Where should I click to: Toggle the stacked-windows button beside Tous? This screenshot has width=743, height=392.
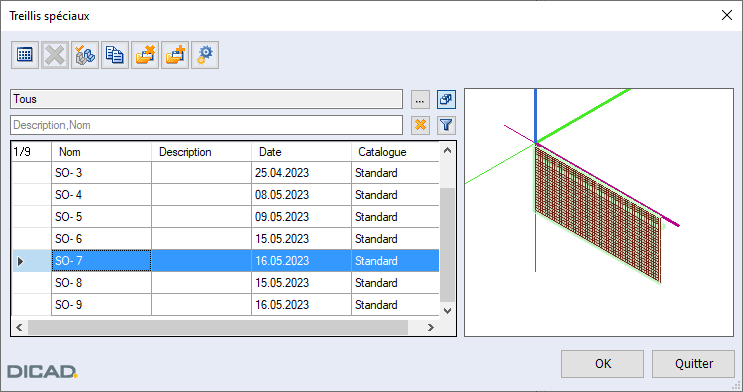click(x=446, y=100)
